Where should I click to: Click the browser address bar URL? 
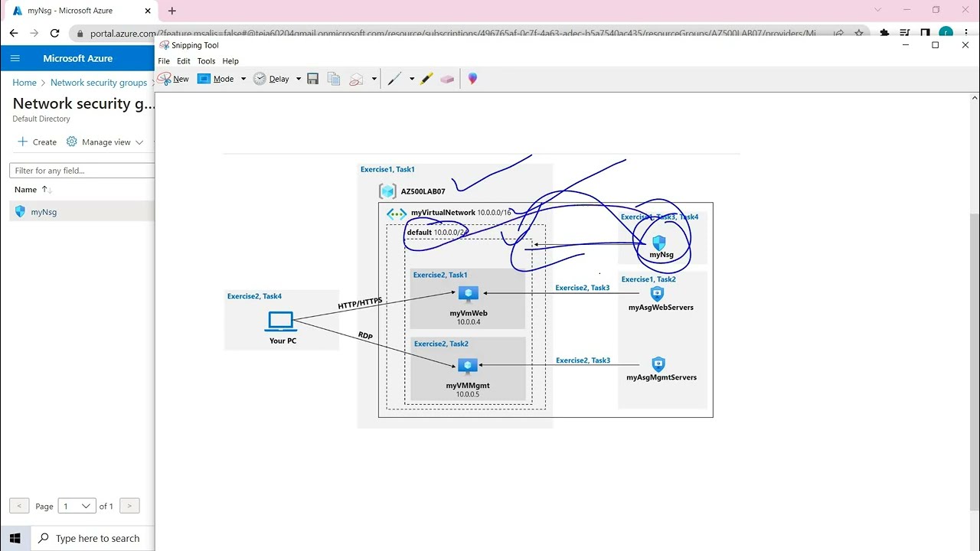coord(452,34)
